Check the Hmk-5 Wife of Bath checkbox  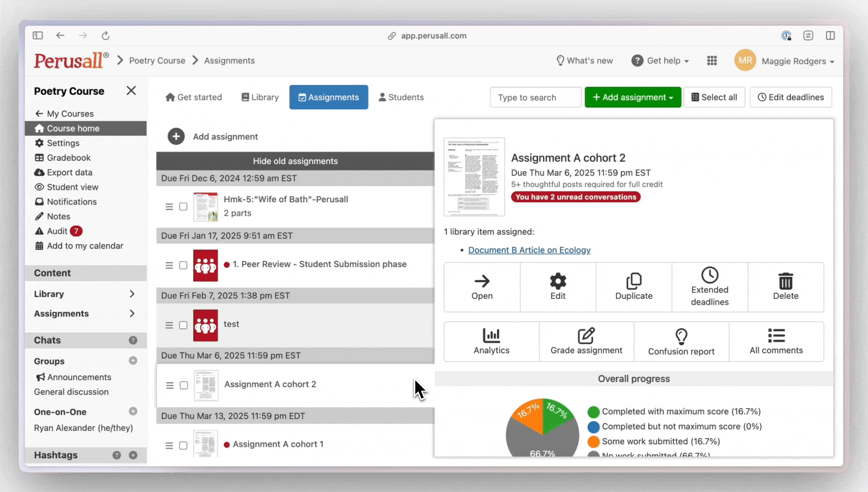click(x=183, y=207)
